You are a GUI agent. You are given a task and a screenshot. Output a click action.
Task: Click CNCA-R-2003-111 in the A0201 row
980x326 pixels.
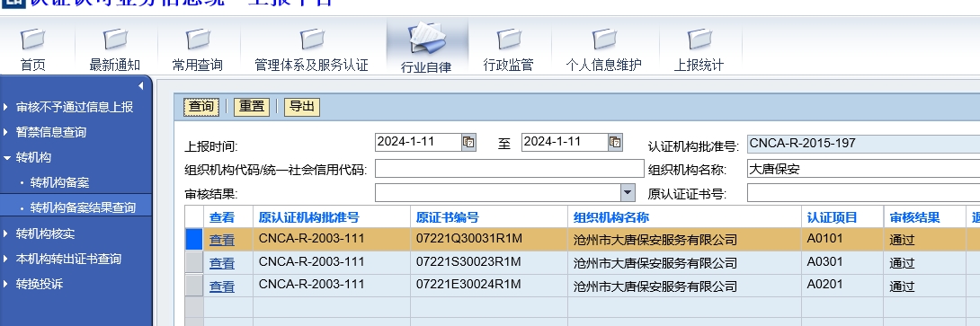click(311, 284)
